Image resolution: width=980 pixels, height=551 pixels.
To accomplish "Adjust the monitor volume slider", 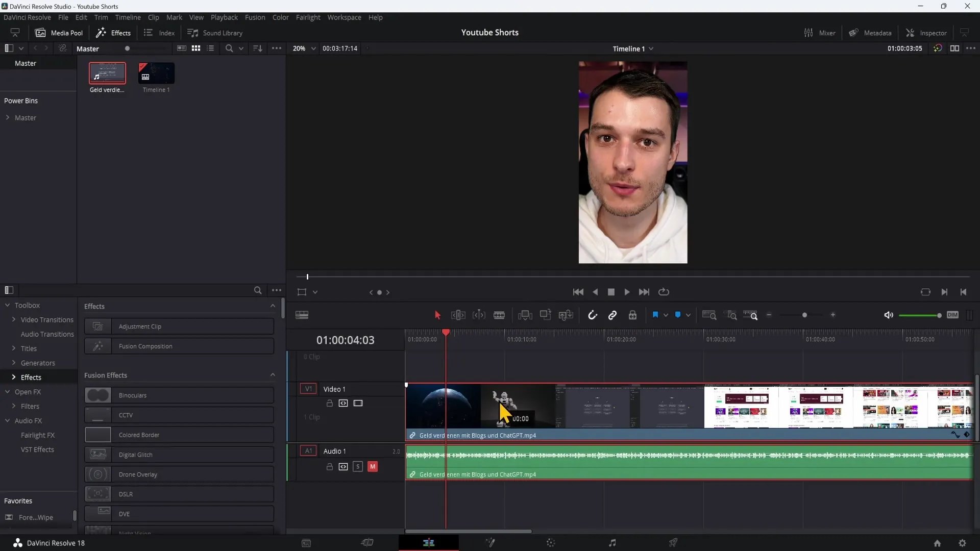I will pyautogui.click(x=920, y=316).
